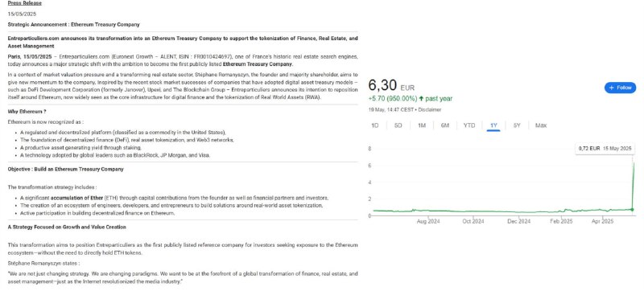Switch to the 5Y time range

(517, 125)
